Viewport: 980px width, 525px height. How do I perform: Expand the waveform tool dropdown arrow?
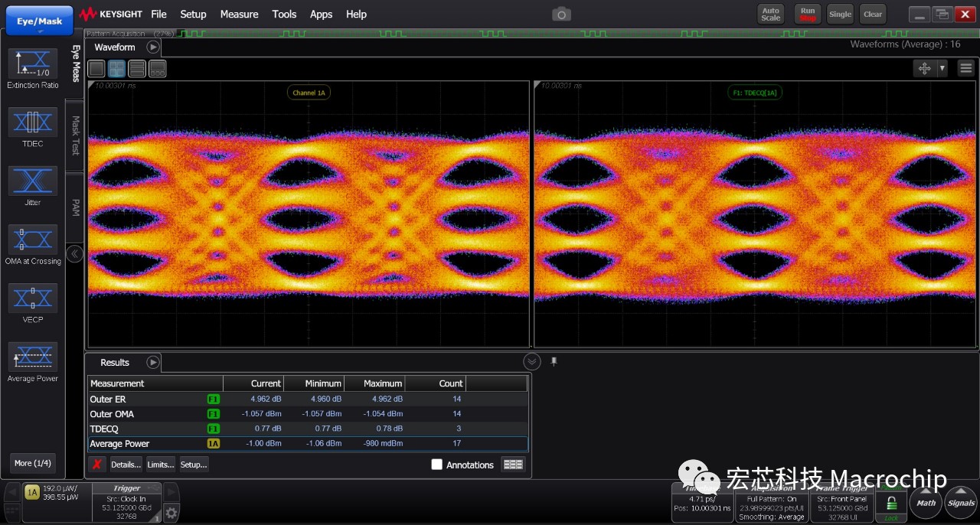[942, 68]
